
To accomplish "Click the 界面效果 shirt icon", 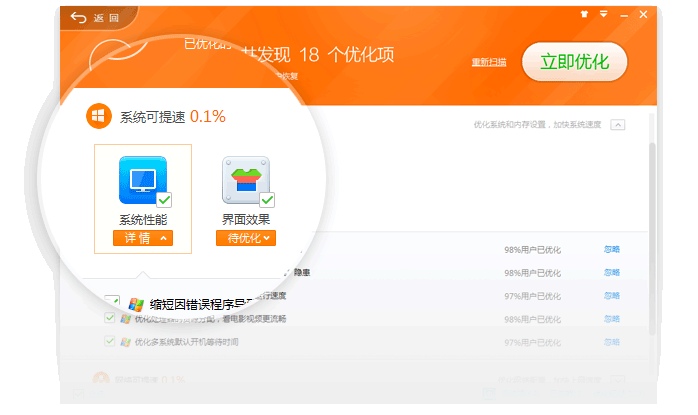I will pyautogui.click(x=245, y=180).
